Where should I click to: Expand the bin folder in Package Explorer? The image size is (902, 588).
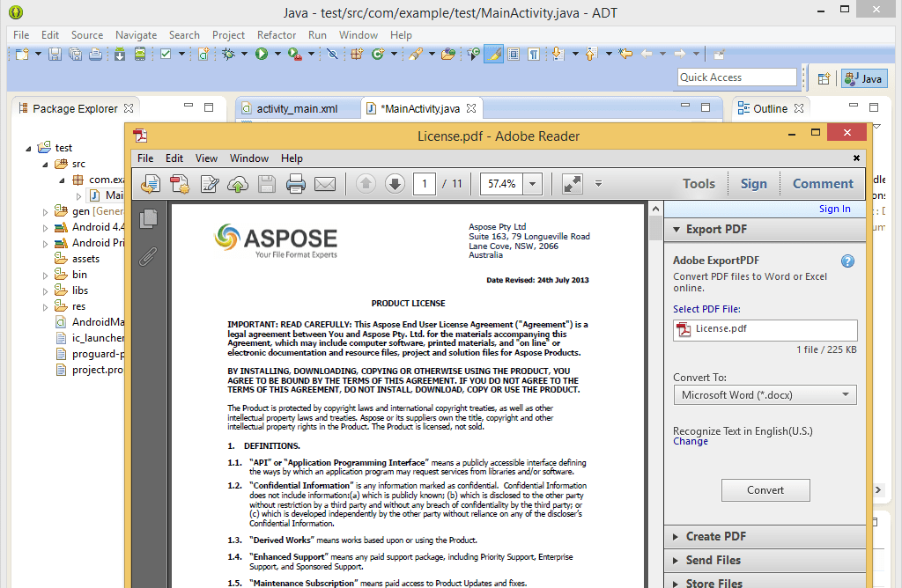click(46, 276)
